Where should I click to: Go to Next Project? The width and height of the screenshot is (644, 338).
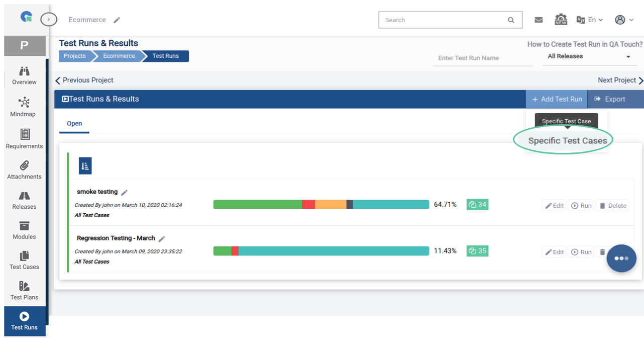[620, 80]
